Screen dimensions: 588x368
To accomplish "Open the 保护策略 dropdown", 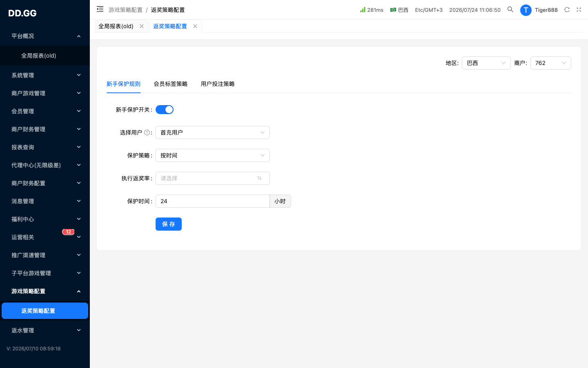I will (213, 155).
